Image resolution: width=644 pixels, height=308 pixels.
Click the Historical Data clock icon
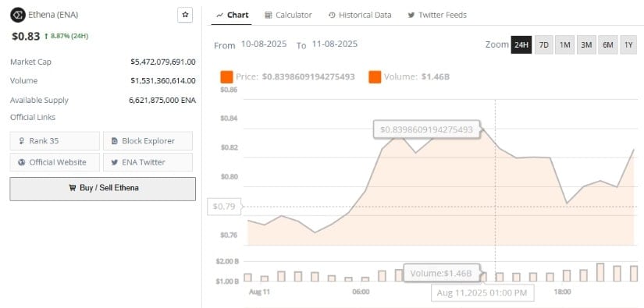pyautogui.click(x=332, y=15)
